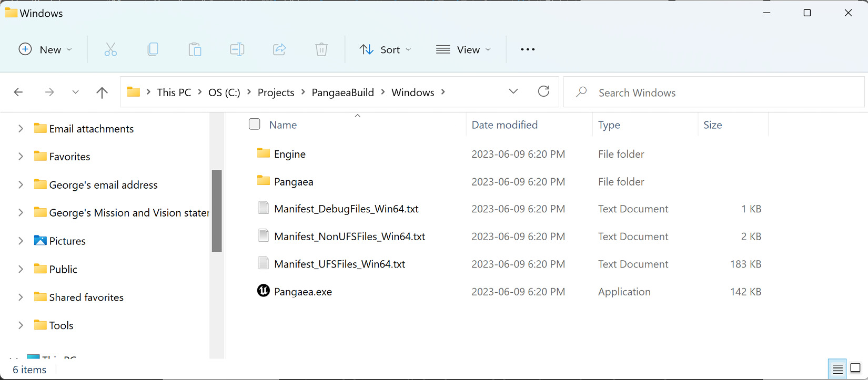Expand Shared favorites tree node
The height and width of the screenshot is (380, 868).
click(x=21, y=297)
